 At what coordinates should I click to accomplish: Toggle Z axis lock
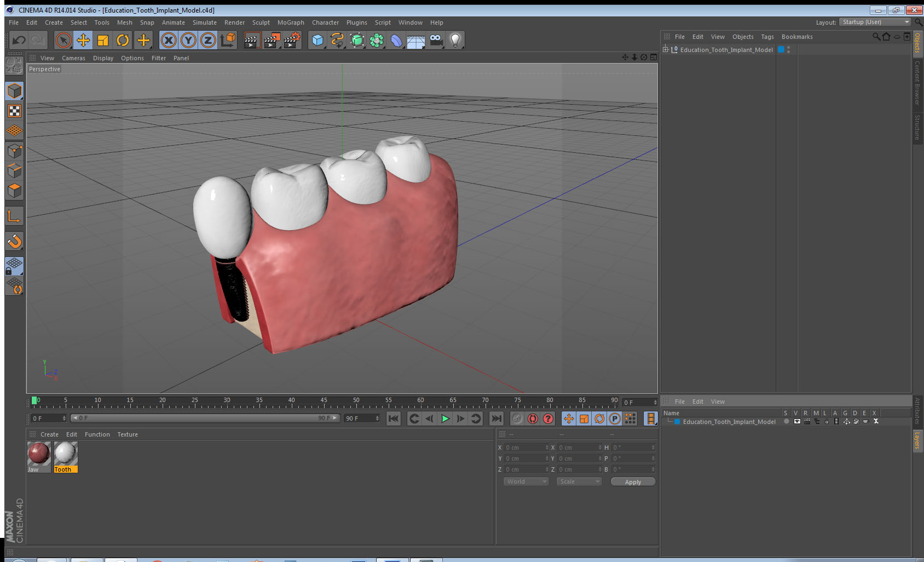[x=208, y=40]
